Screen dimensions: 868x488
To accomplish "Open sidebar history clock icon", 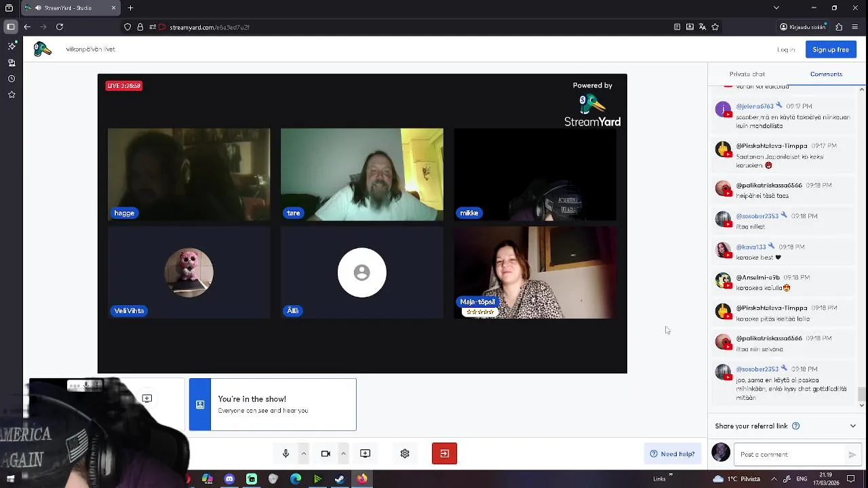I will (x=12, y=79).
